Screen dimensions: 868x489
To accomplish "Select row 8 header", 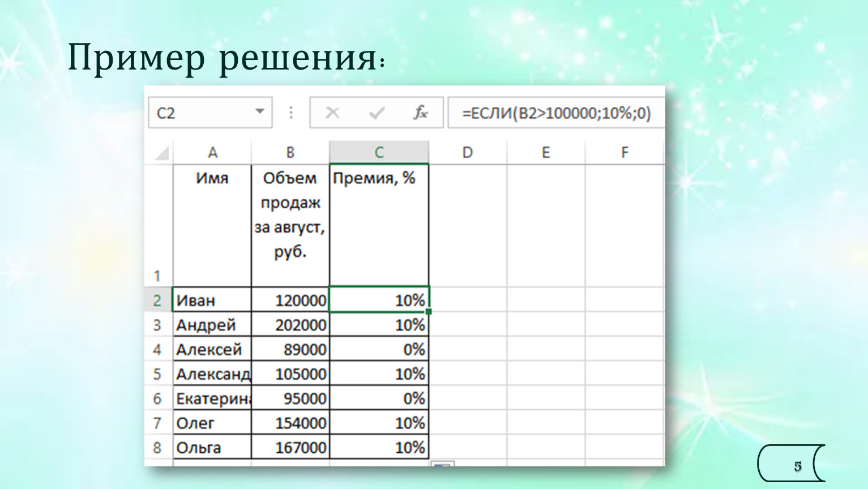I will point(157,448).
